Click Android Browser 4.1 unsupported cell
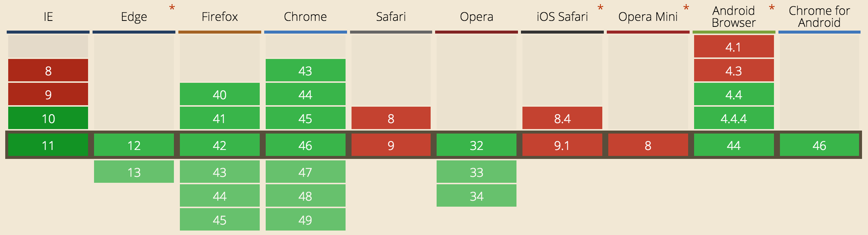Image resolution: width=868 pixels, height=235 pixels. click(734, 47)
